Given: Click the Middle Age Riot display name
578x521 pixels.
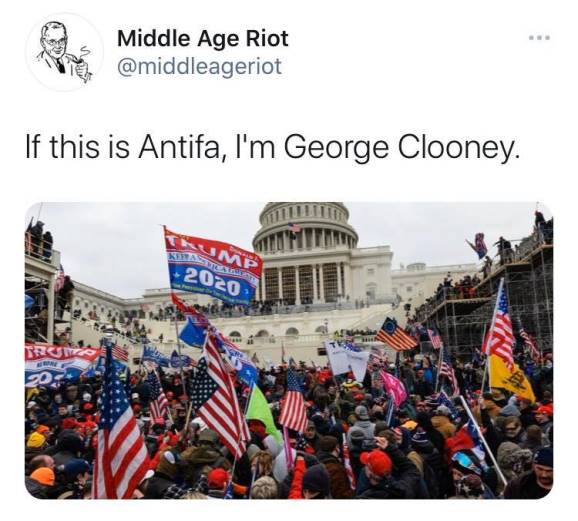Looking at the screenshot, I should point(203,38).
